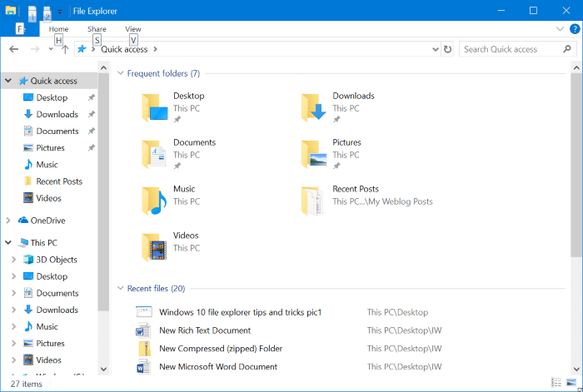
Task: Select Videos under Quick access in sidebar
Action: (x=42, y=198)
